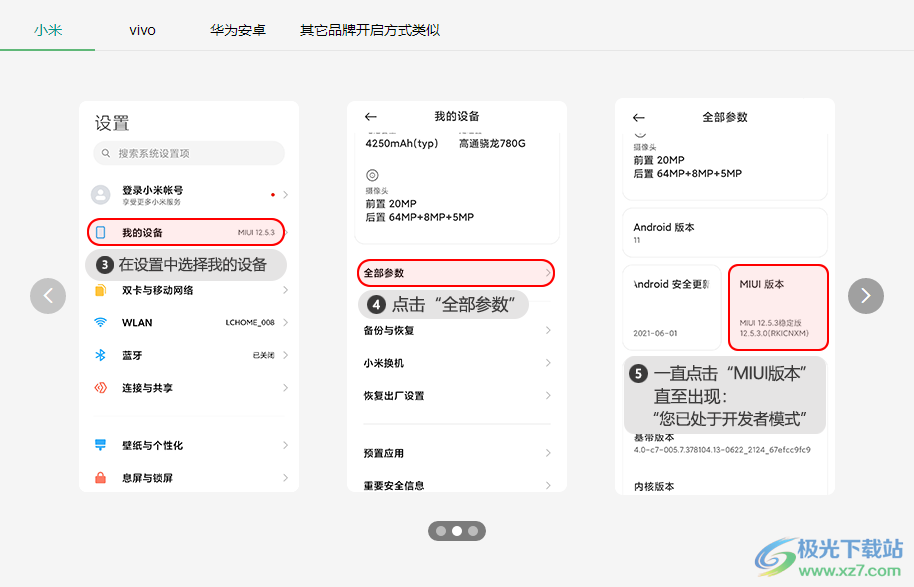Expand chevron beside 壁纸与个性化

point(286,445)
